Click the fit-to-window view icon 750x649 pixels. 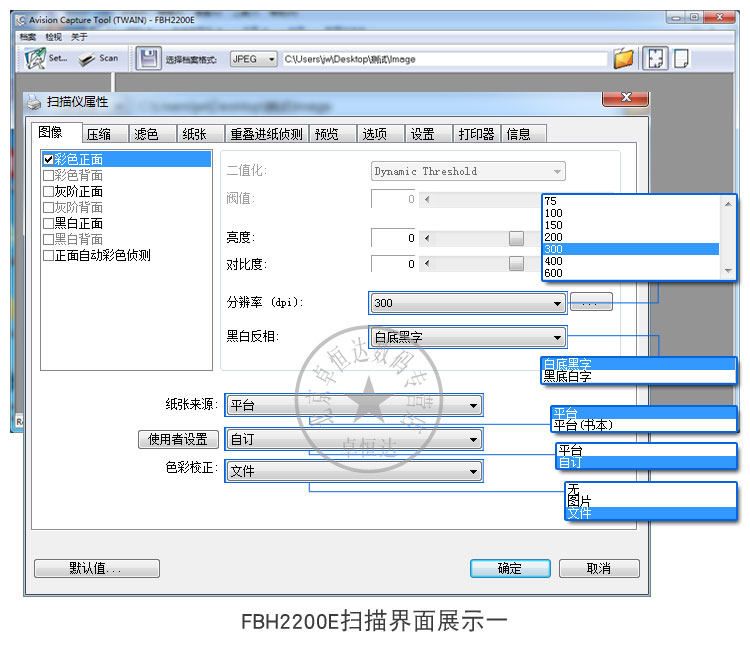[655, 59]
